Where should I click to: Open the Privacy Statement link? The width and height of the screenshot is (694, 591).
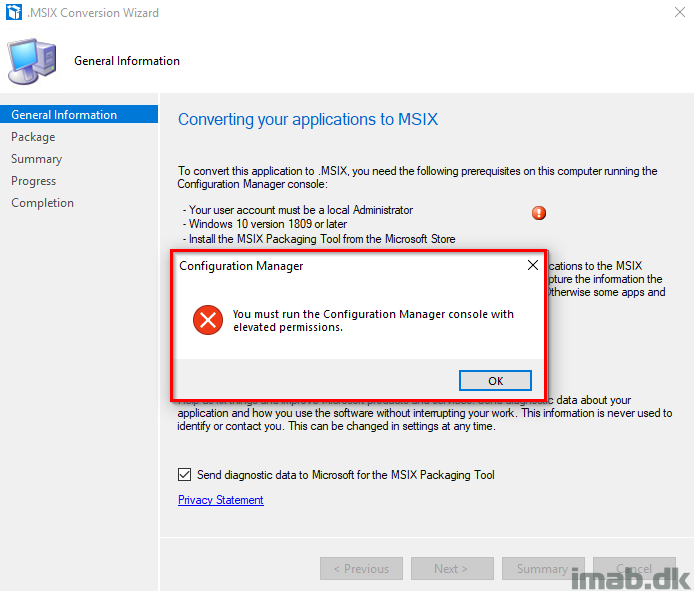pyautogui.click(x=220, y=500)
